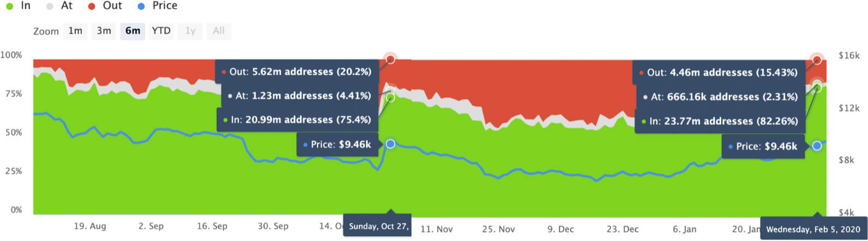868x241 pixels.
Task: Click the Wednesday, Feb 5, 2020 date label
Action: [x=813, y=230]
